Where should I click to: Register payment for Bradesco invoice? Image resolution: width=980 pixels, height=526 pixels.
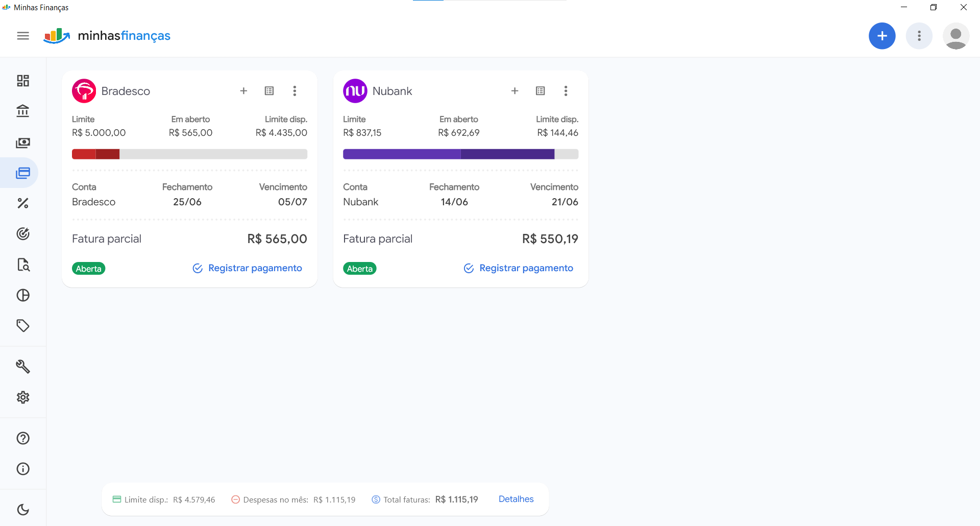(248, 268)
